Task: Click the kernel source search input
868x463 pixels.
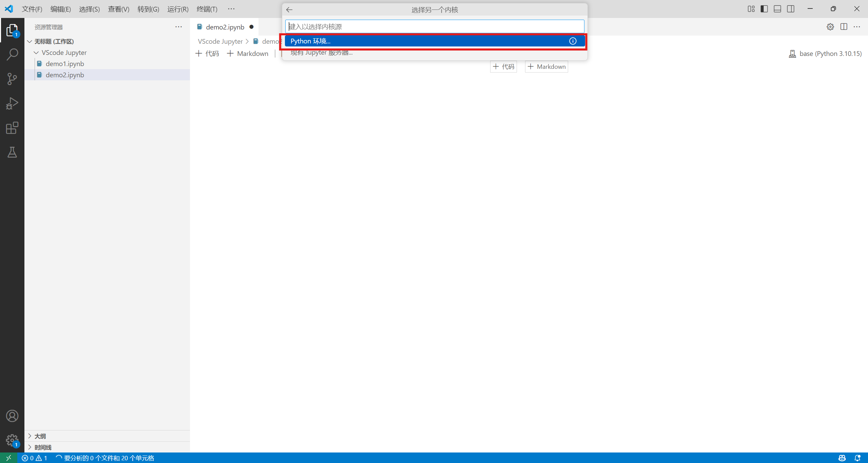Action: pyautogui.click(x=434, y=26)
